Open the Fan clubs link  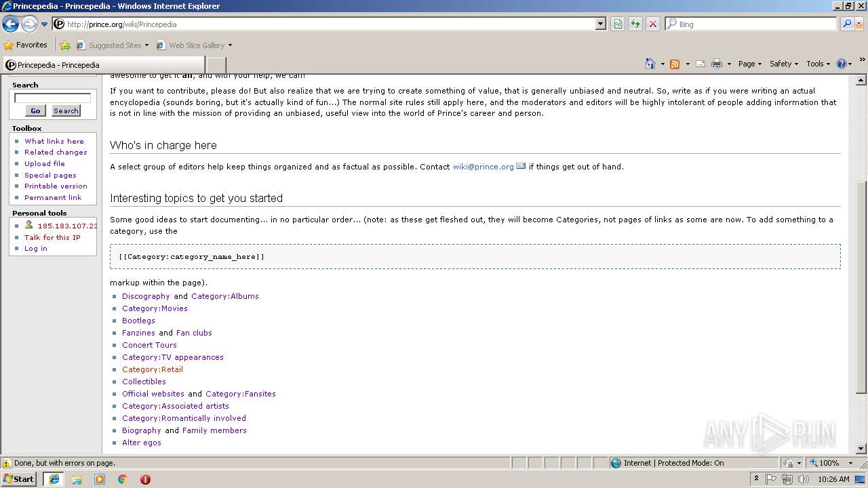pyautogui.click(x=194, y=333)
